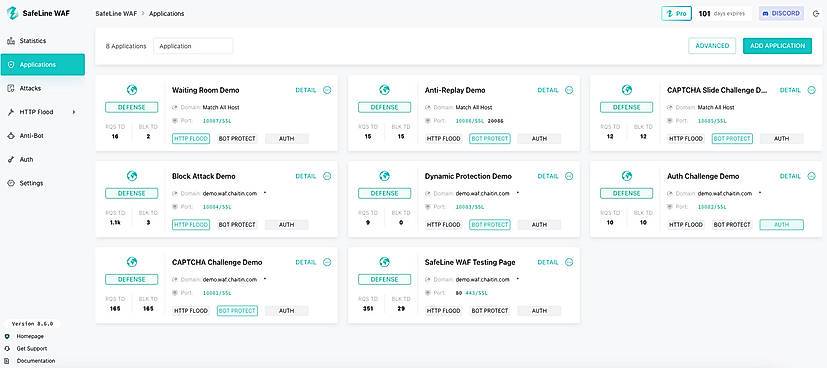
Task: Focus the Application search field
Action: [193, 46]
